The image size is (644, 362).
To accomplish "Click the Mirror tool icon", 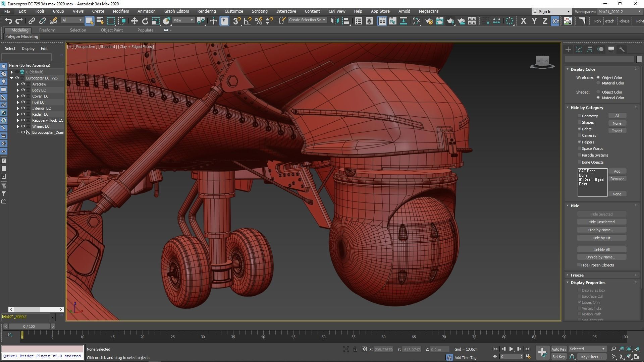I will (334, 21).
